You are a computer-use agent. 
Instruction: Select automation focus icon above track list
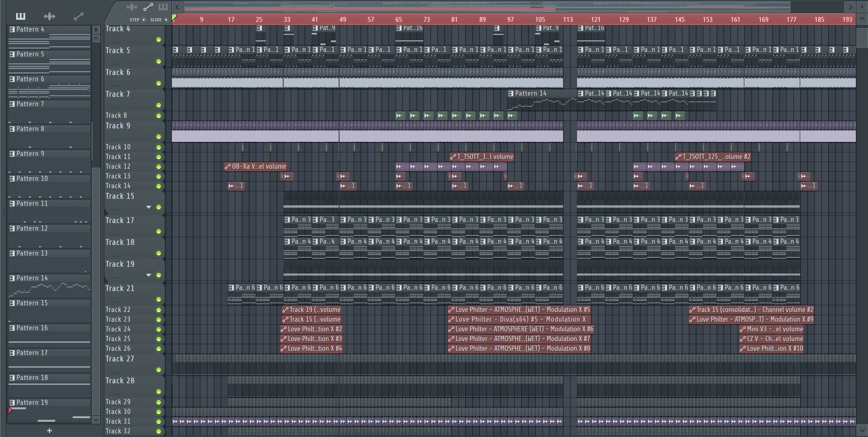pos(148,7)
